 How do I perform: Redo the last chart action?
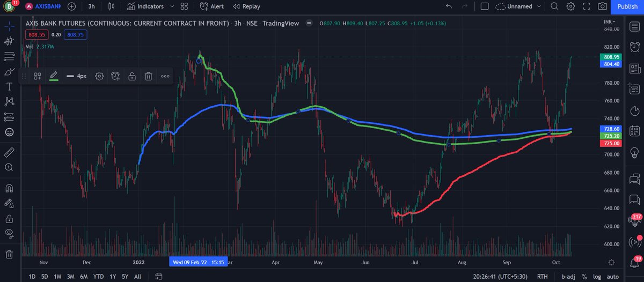pyautogui.click(x=465, y=6)
